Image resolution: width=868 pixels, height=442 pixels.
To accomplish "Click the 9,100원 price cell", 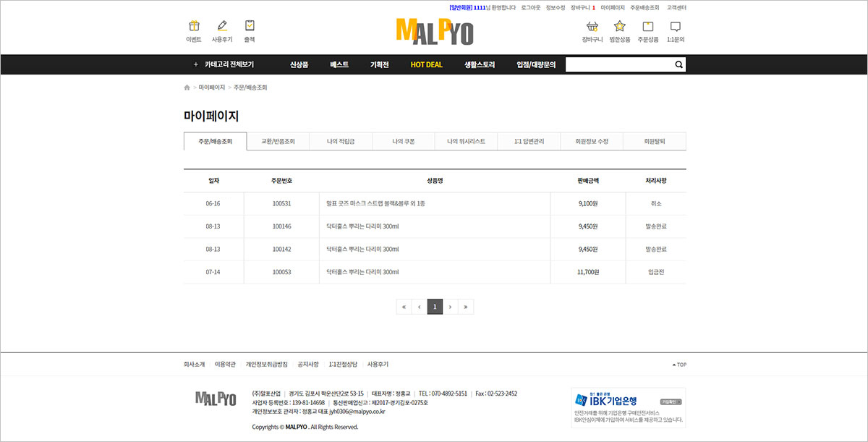I will pos(588,204).
